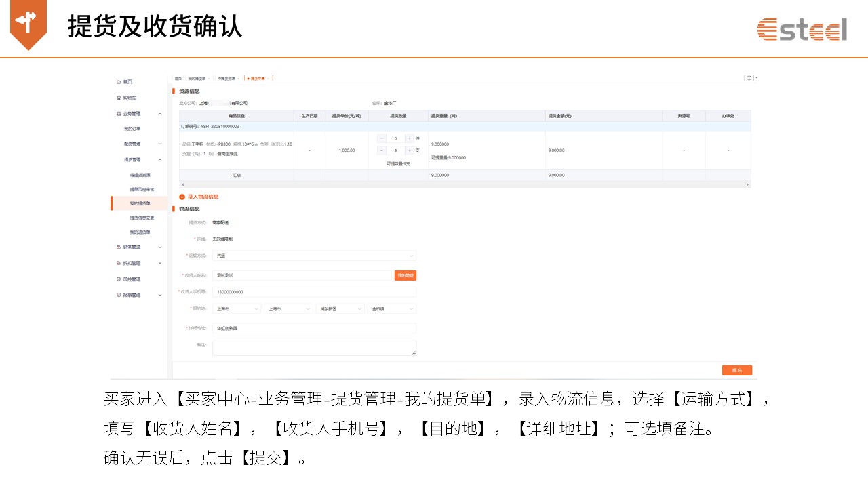Click the 资源信息 section heading
This screenshot has width=868, height=488.
[189, 91]
